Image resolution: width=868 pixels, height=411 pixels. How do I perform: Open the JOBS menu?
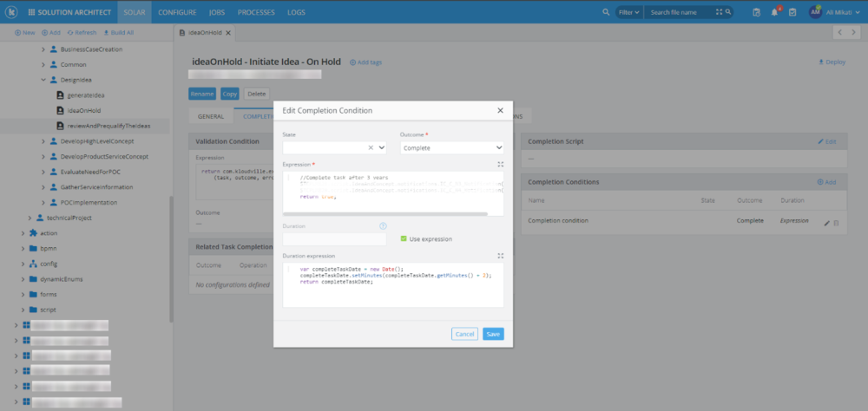pos(217,12)
